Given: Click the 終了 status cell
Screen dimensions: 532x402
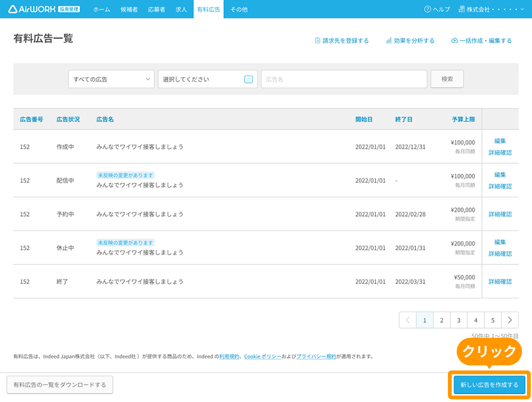Looking at the screenshot, I should point(63,281).
